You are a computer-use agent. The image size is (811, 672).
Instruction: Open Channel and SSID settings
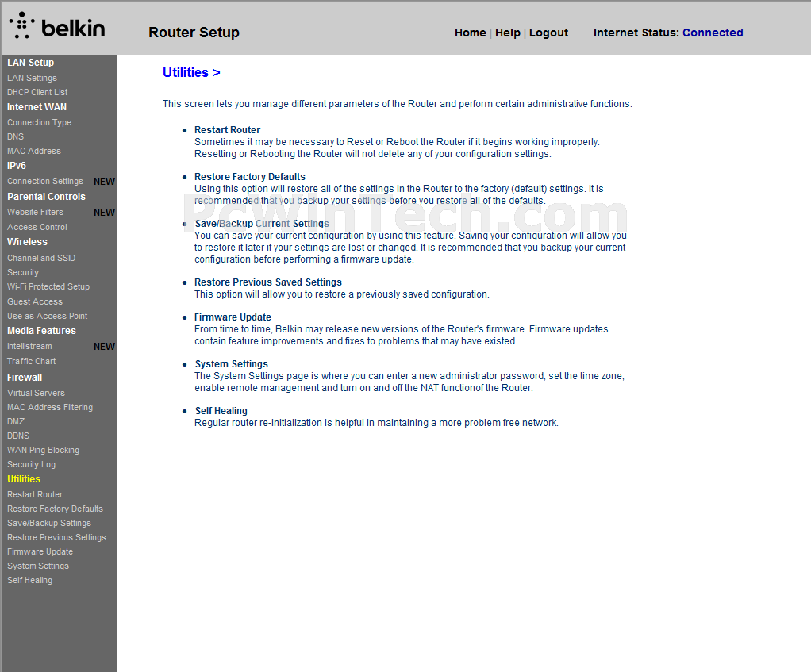pyautogui.click(x=41, y=258)
